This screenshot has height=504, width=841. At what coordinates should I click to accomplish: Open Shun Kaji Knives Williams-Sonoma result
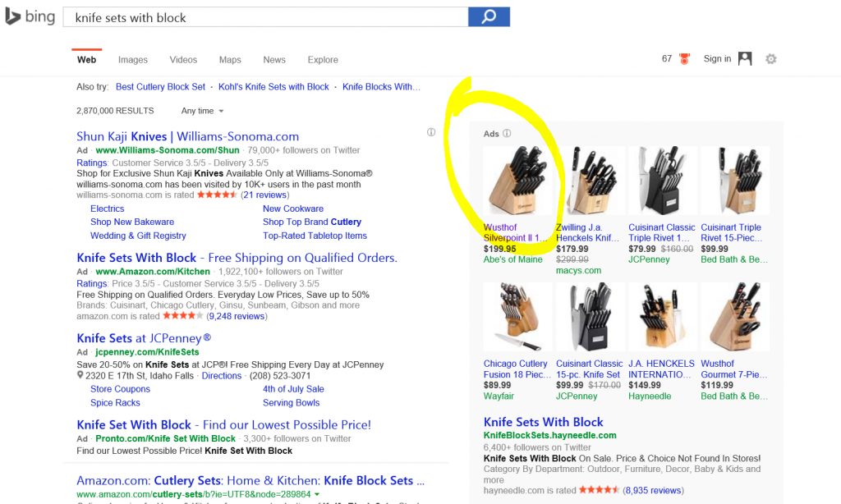coord(188,137)
